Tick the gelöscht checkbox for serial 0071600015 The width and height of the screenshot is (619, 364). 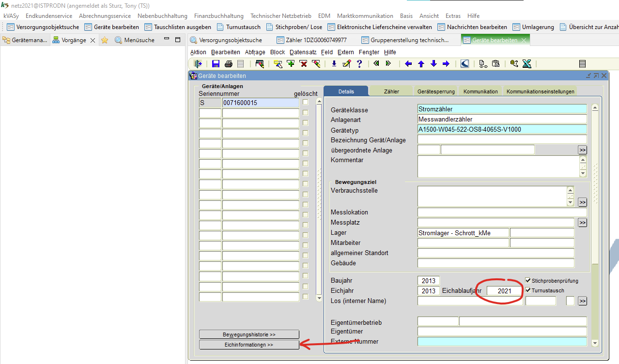pos(305,103)
